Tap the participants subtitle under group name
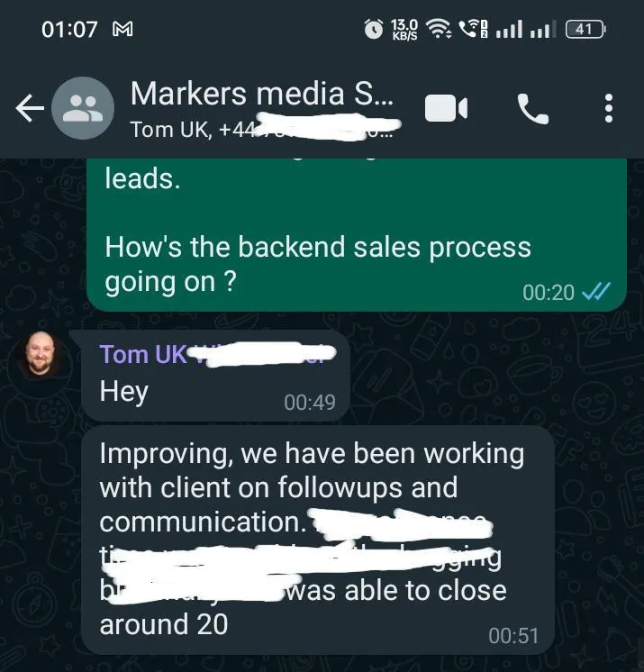This screenshot has height=672, width=644. click(x=262, y=129)
